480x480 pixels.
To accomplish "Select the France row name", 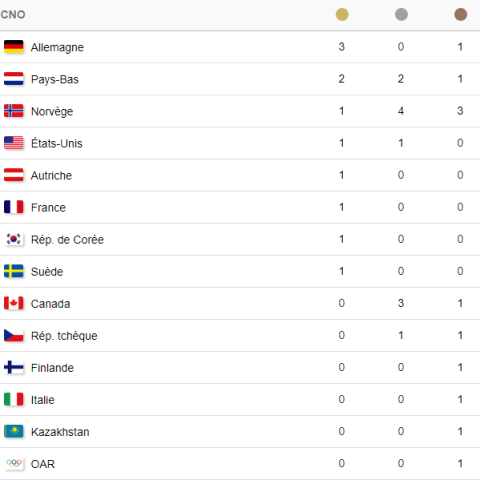I will click(48, 208).
